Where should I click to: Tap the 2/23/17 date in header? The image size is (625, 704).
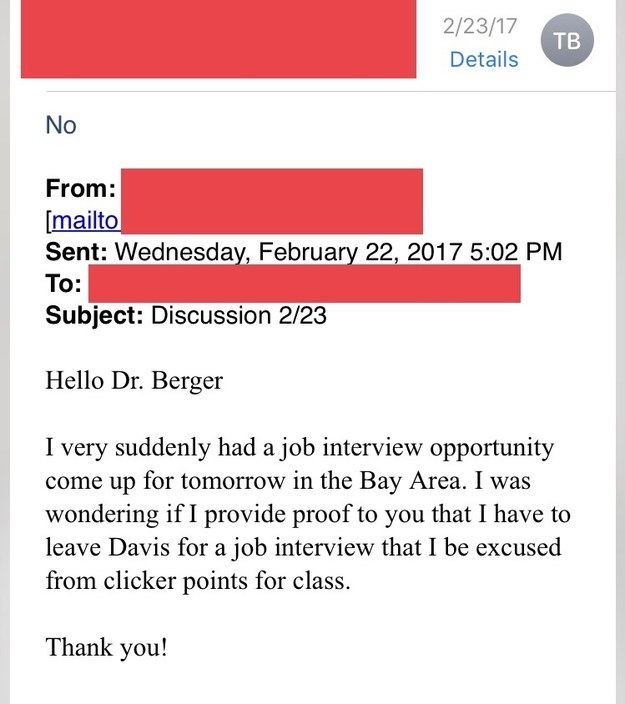tap(480, 26)
